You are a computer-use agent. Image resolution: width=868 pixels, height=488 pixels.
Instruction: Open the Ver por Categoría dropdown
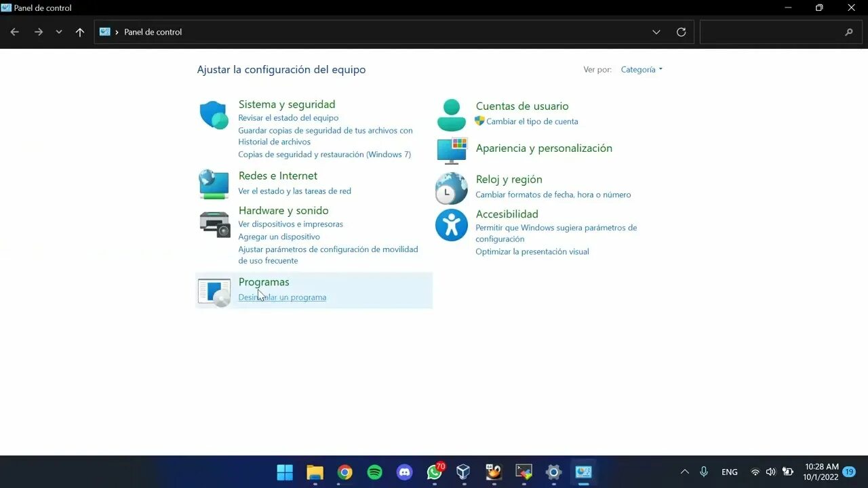click(x=642, y=69)
